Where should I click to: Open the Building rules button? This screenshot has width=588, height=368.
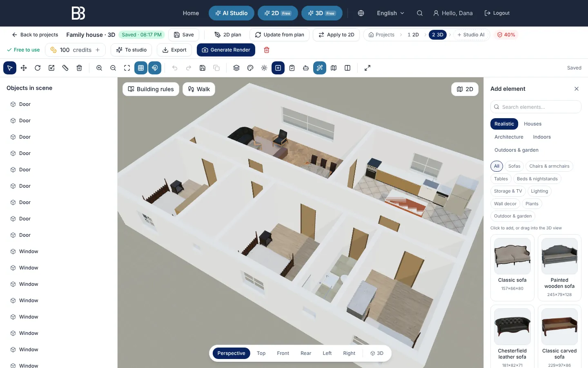[151, 89]
